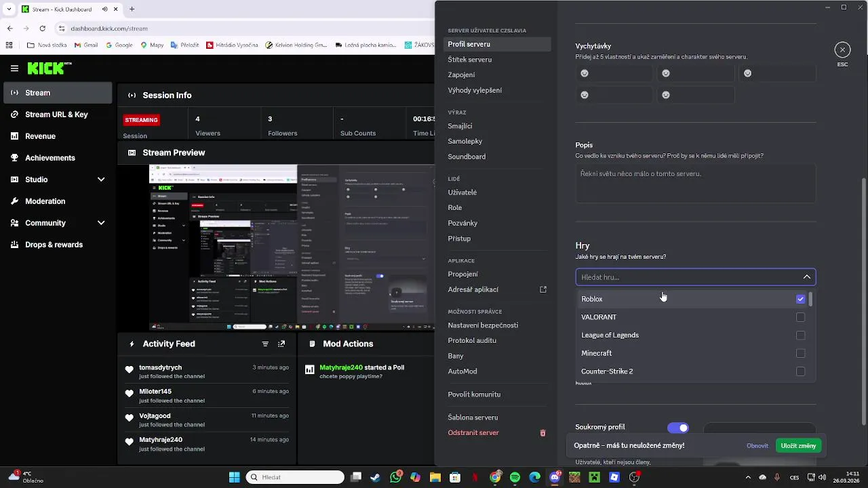
Task: Open a new browser tab
Action: point(132,9)
